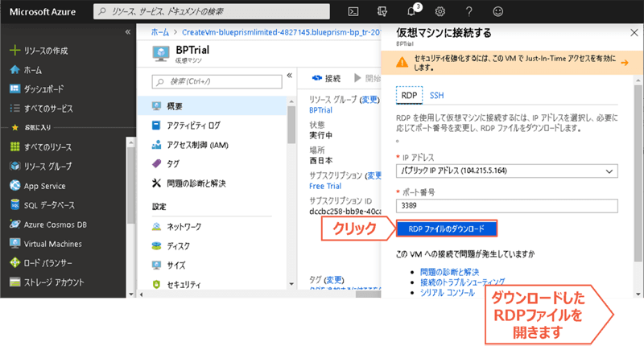Click the リソース グループ cube icon

pos(14,167)
